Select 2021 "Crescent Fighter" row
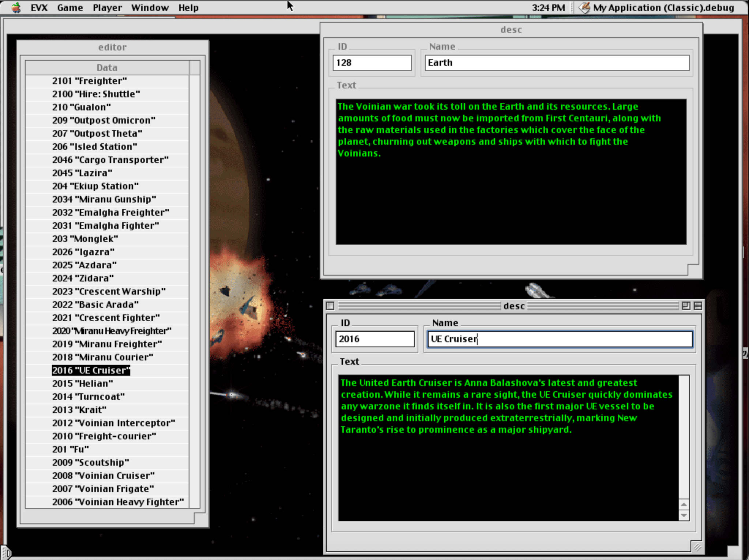Viewport: 749px width, 560px height. pos(107,318)
